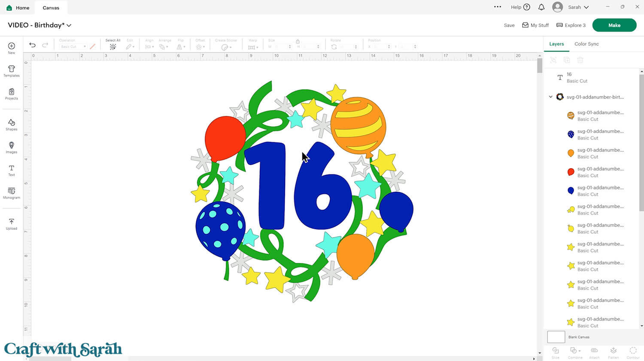This screenshot has width=644, height=361.
Task: Click the Save button
Action: click(x=509, y=25)
